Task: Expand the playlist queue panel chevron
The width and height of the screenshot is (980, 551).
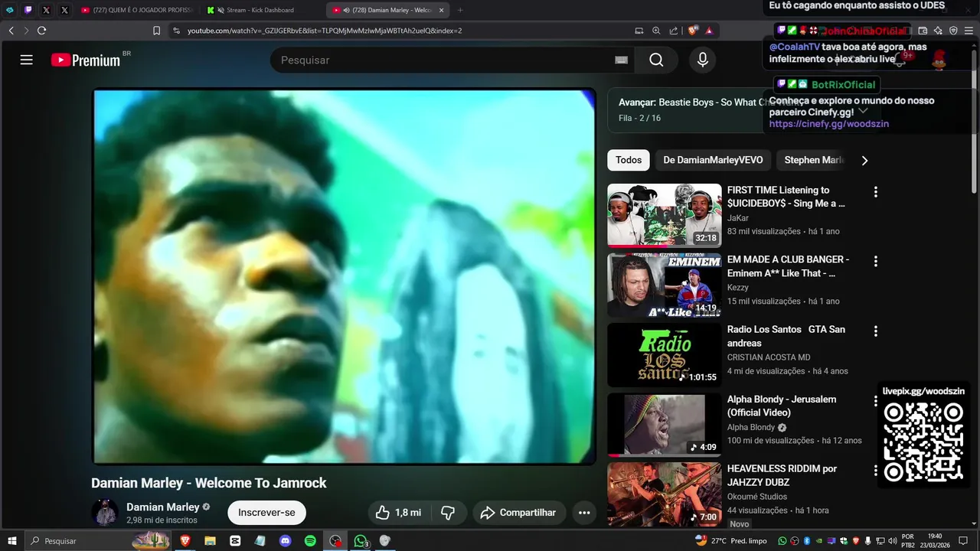Action: [x=863, y=110]
